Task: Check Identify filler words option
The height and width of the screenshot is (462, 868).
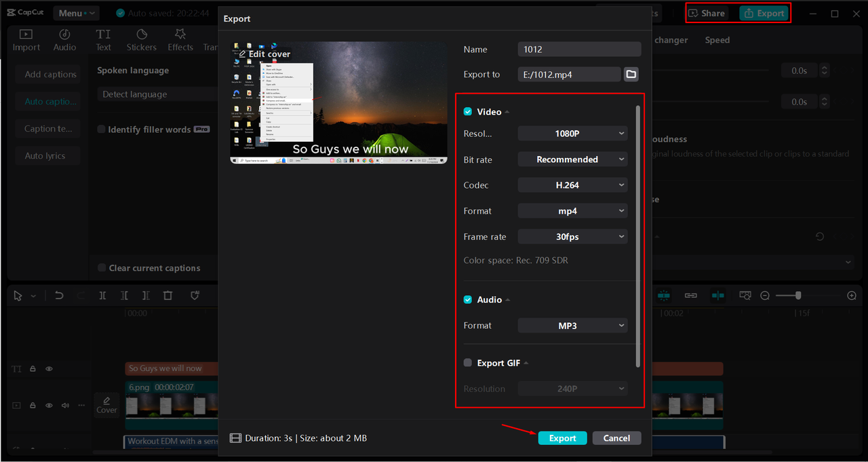Action: (102, 130)
